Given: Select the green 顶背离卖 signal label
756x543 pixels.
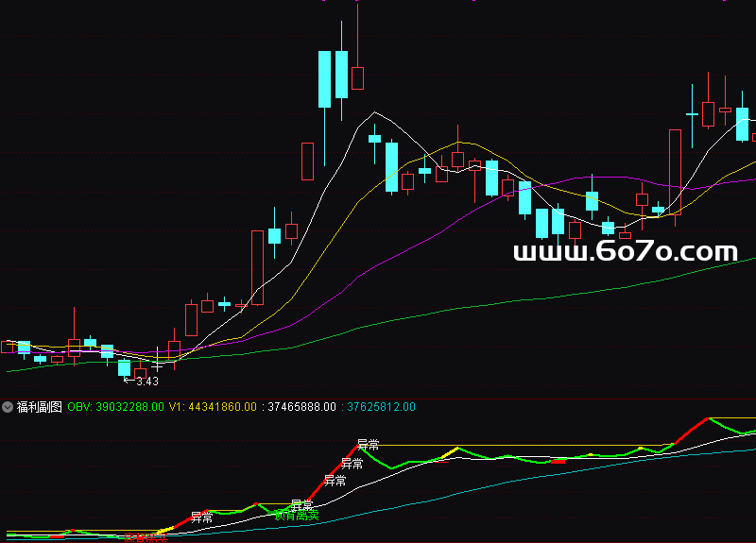Looking at the screenshot, I should pyautogui.click(x=296, y=516).
